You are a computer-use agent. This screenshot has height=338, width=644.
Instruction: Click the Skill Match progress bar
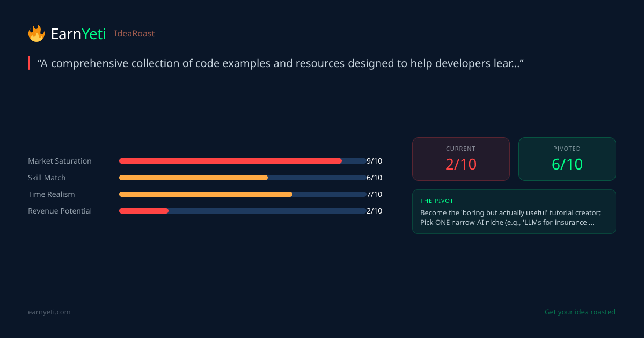tap(242, 178)
